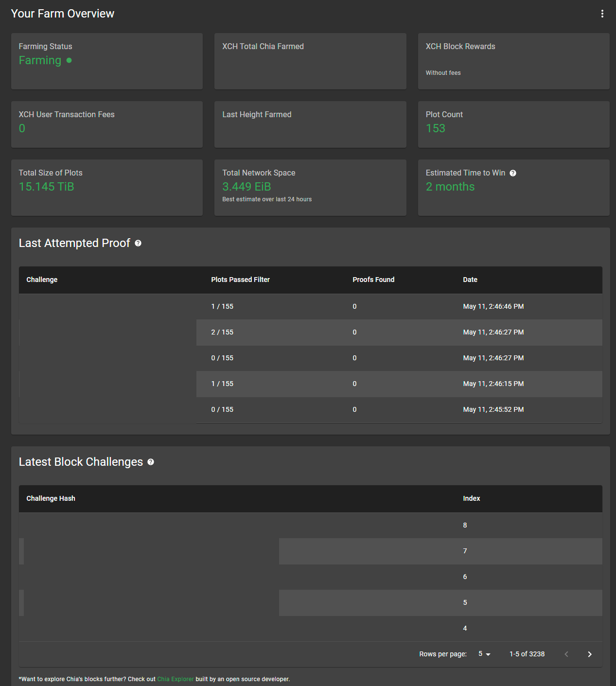The image size is (616, 686).
Task: Open the Chia Explorer link
Action: click(x=176, y=679)
